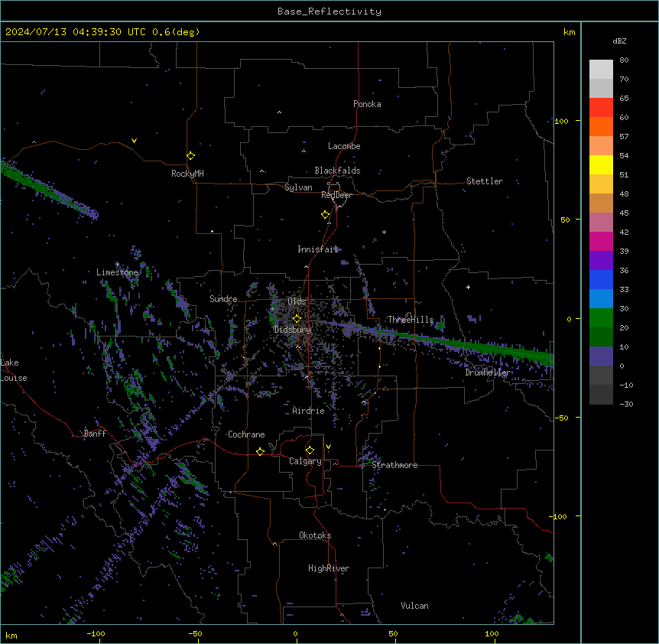Click the Banff label
Image resolution: width=659 pixels, height=644 pixels.
(95, 434)
